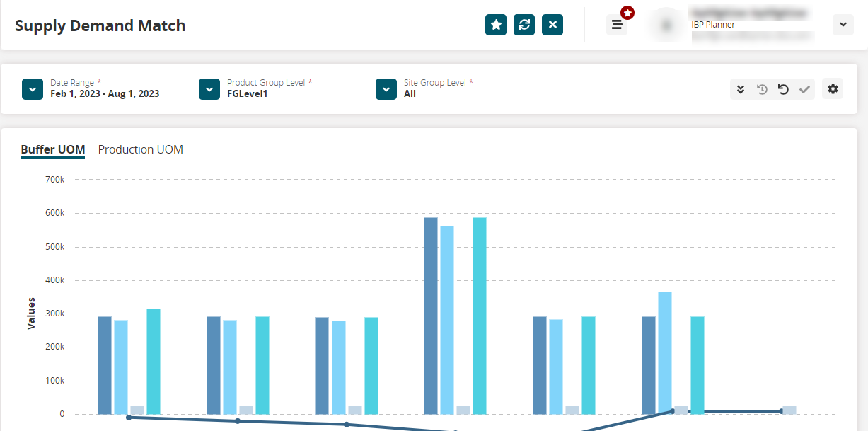Select the light-blue bar in the sixth group
The image size is (868, 431).
pos(664,352)
